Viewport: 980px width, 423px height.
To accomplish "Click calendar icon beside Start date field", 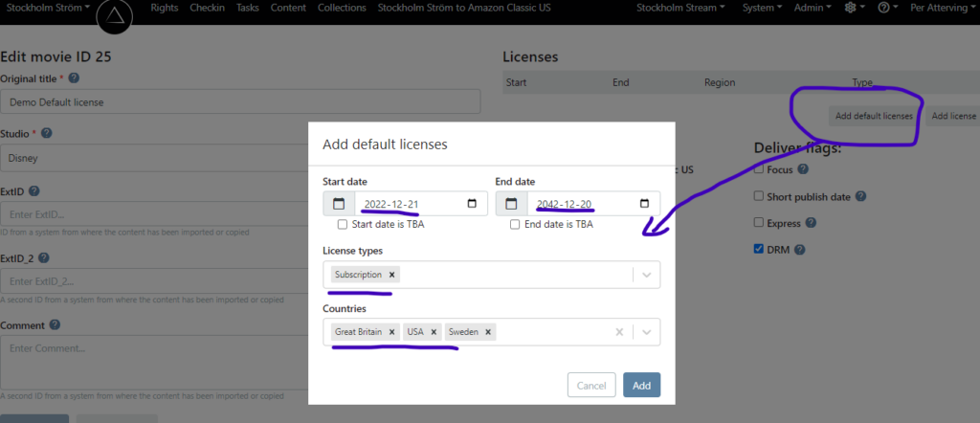I will (x=339, y=204).
